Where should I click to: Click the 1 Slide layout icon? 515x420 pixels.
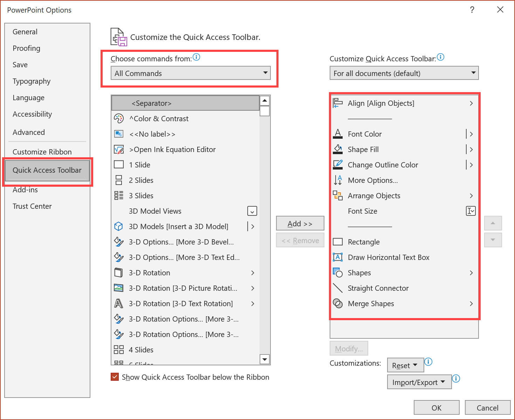pyautogui.click(x=119, y=165)
